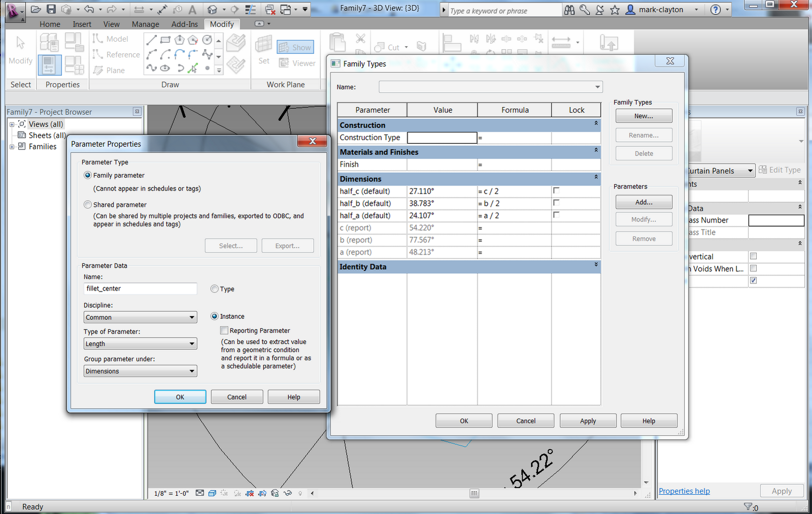This screenshot has width=812, height=514.
Task: Open the Manage ribbon tab
Action: (145, 24)
